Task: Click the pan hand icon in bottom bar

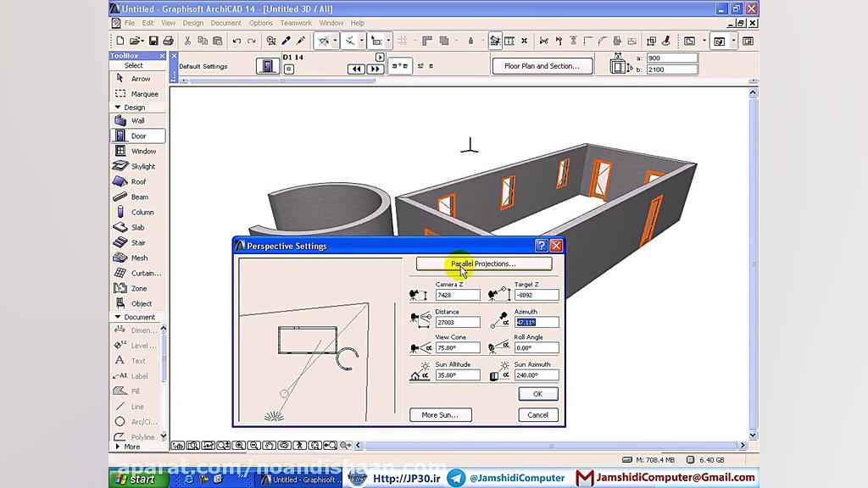Action: point(269,446)
